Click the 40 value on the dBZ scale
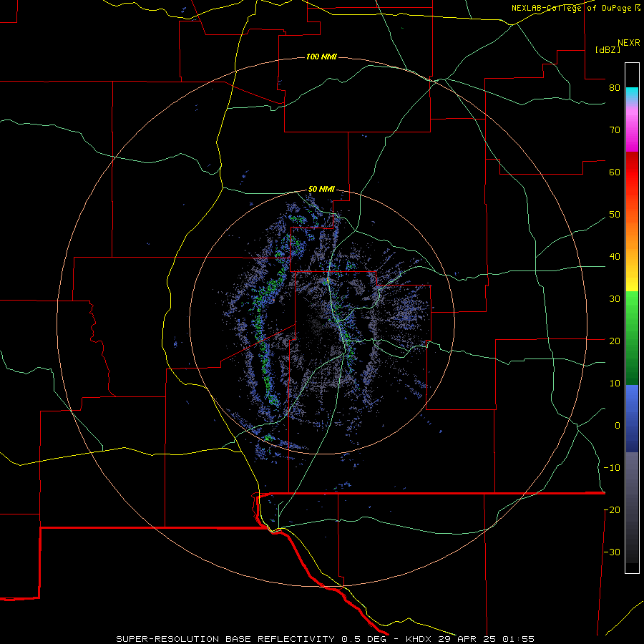Viewport: 644px width, 644px height. click(x=615, y=257)
